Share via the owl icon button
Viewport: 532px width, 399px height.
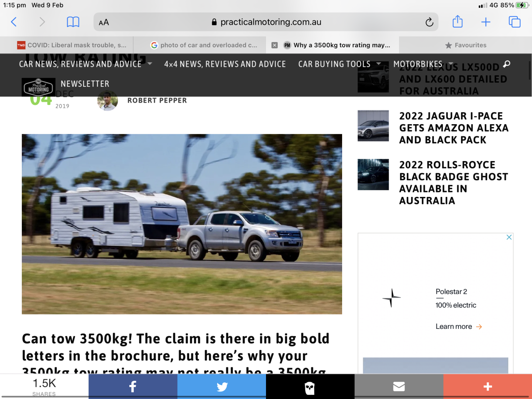(x=310, y=386)
